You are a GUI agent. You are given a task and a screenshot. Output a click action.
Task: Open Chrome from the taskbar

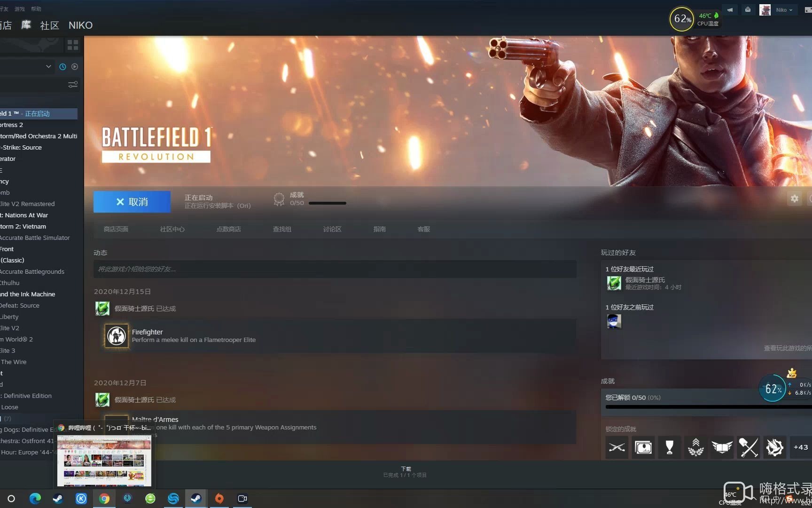104,499
